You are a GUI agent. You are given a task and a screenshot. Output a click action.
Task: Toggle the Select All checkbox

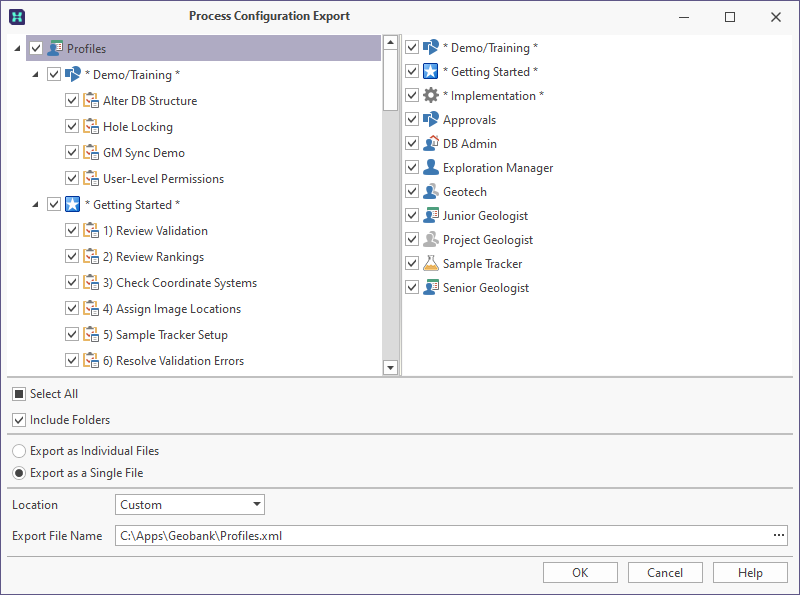point(19,394)
